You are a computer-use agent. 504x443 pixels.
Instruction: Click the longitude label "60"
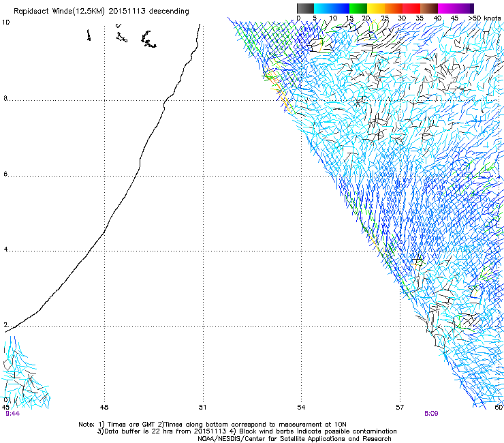pos(499,408)
